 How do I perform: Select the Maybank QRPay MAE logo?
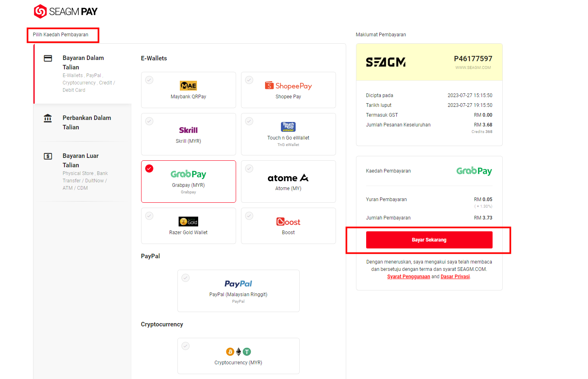pos(188,86)
